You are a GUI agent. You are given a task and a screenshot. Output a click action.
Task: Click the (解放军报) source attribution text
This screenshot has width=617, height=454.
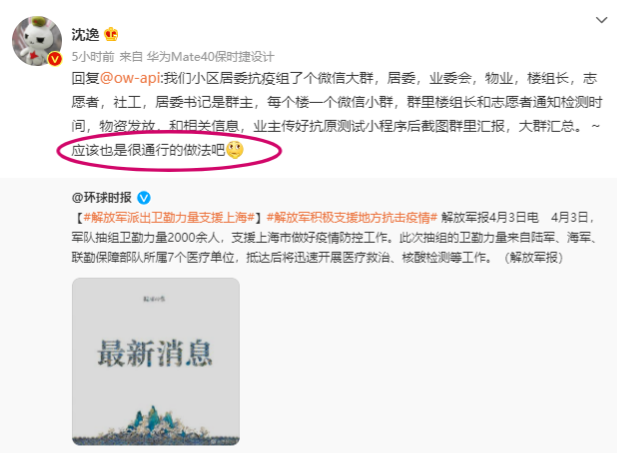[533, 258]
